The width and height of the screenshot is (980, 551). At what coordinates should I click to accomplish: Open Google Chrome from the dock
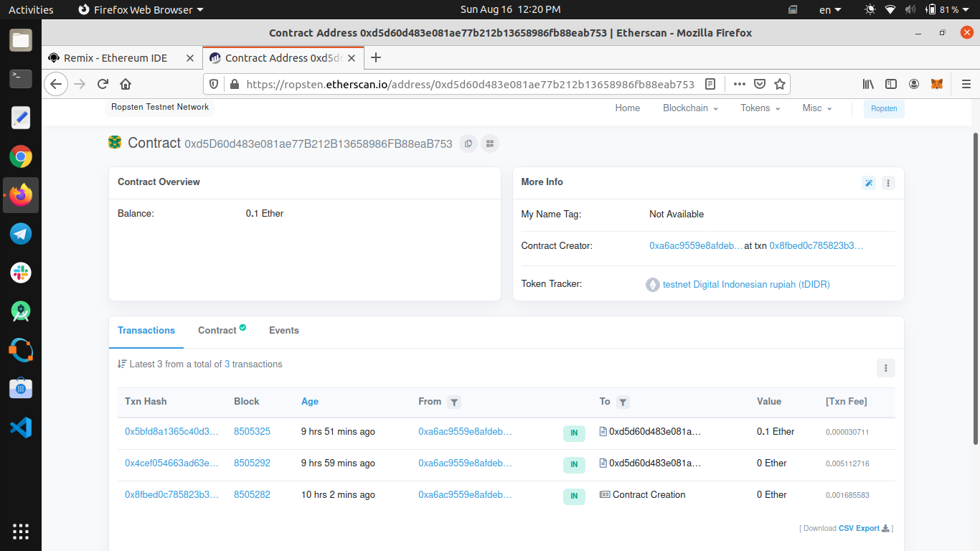coord(21,156)
